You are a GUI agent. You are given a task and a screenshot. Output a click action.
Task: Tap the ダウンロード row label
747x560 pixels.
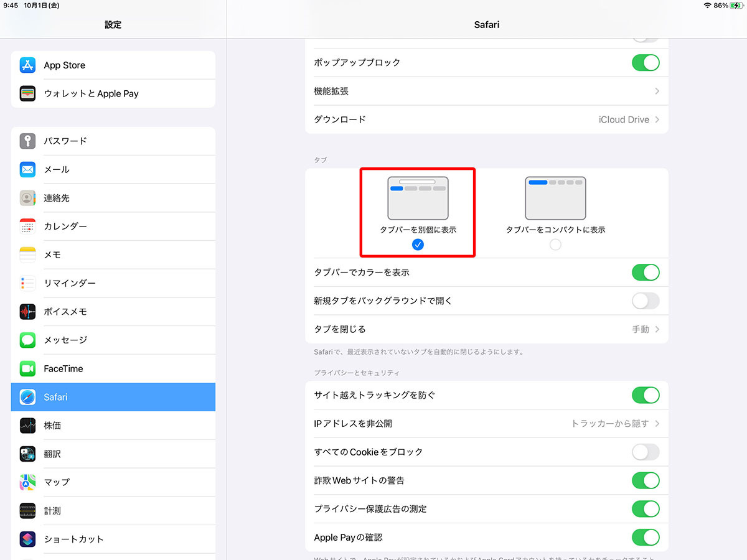point(340,119)
